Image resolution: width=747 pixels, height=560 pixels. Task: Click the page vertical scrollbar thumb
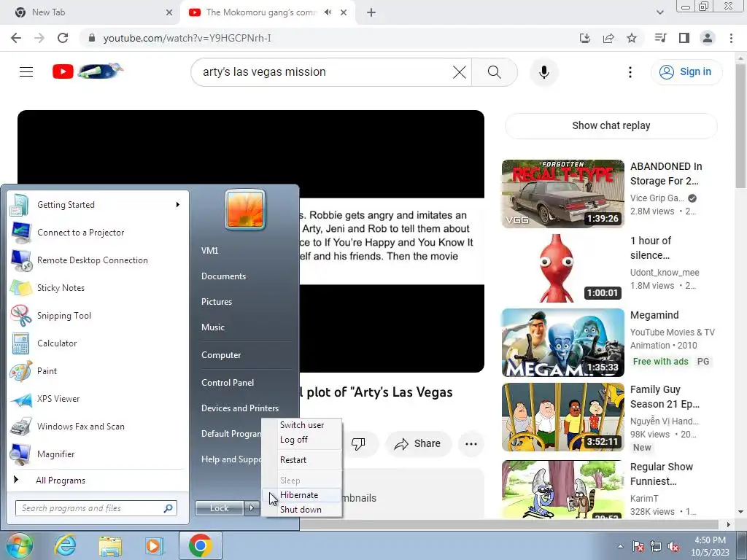click(x=741, y=126)
